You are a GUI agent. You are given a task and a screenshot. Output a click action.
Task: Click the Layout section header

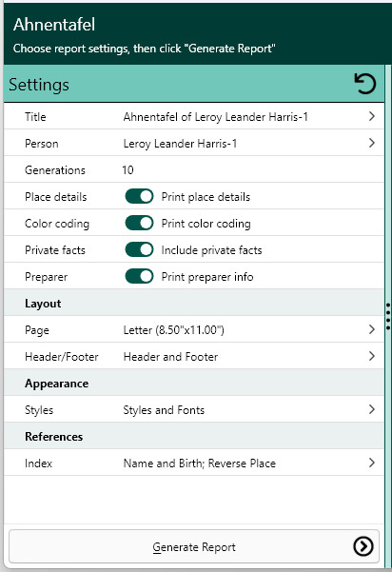pos(43,304)
